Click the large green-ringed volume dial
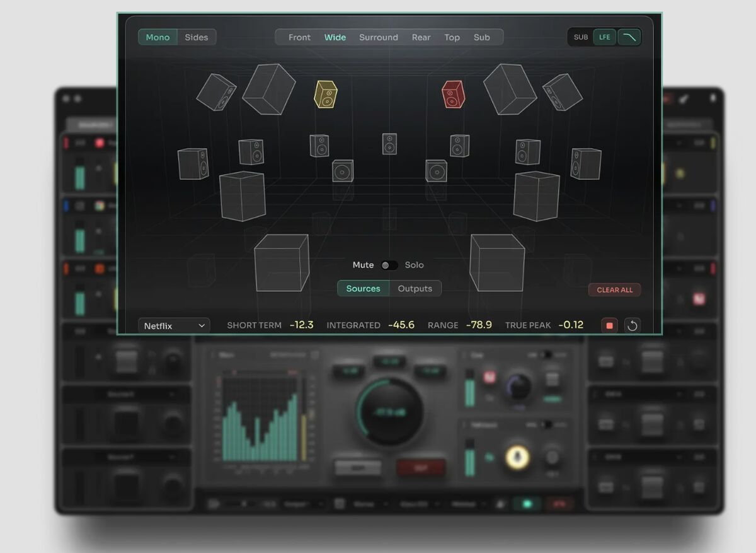This screenshot has width=756, height=553. tap(389, 412)
